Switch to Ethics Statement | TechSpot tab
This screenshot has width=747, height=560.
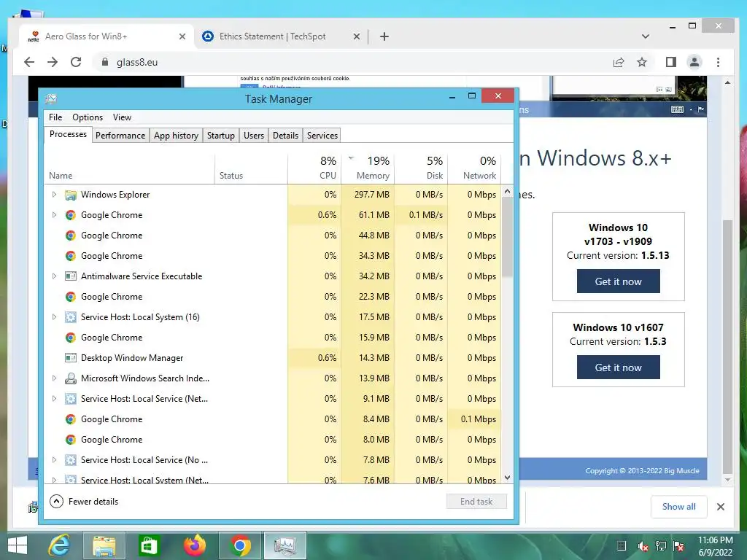coord(280,36)
